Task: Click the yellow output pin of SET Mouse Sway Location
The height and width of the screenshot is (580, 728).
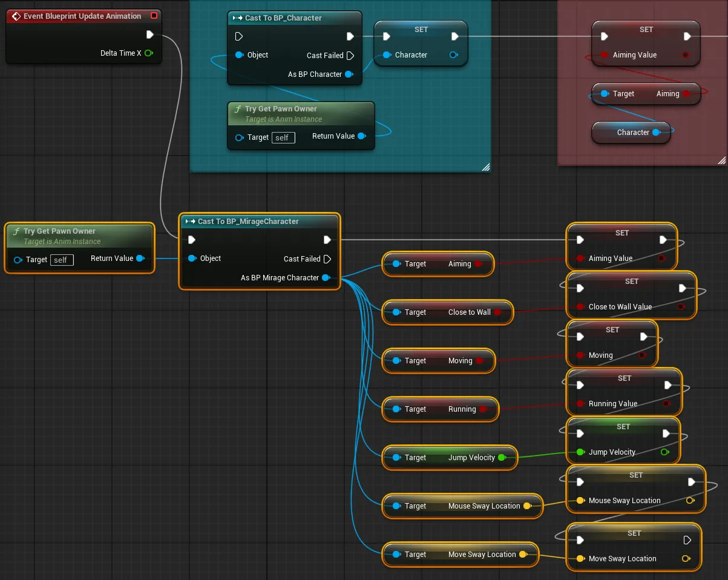Action: click(690, 501)
